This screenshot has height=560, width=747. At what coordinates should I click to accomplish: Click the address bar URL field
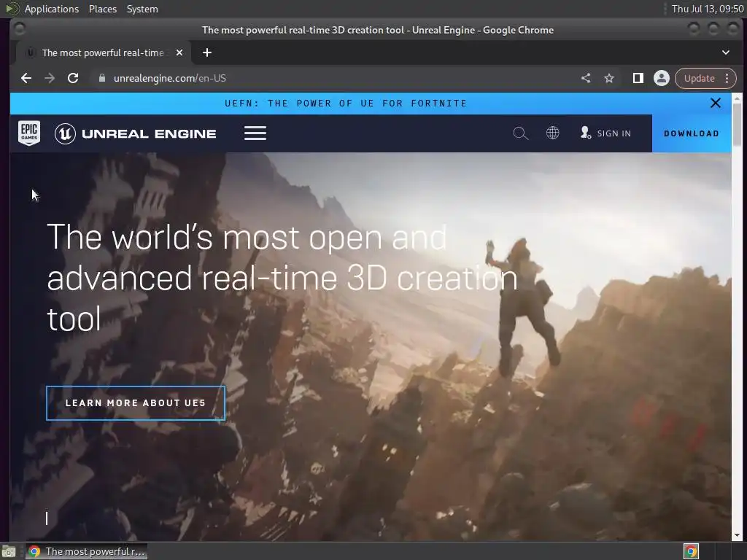(333, 78)
